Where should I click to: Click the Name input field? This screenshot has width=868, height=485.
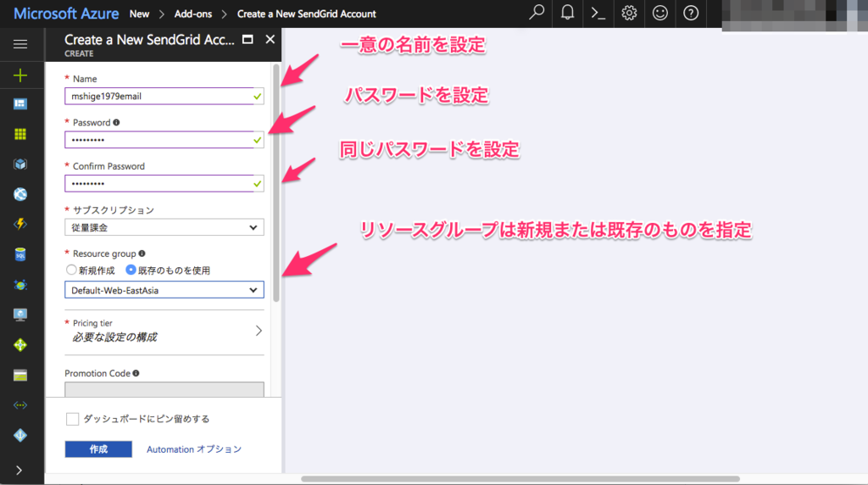(x=164, y=97)
